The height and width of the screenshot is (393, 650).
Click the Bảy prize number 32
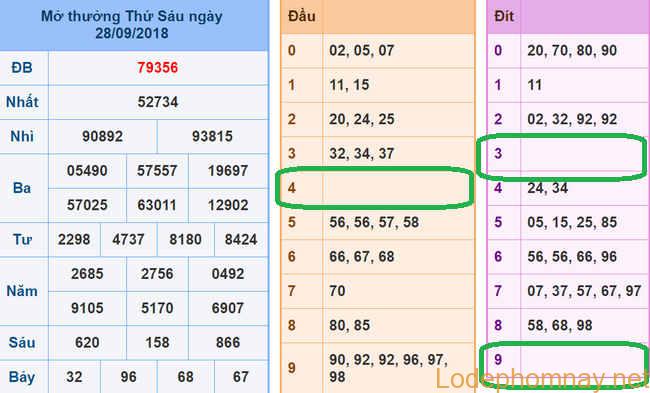(74, 377)
